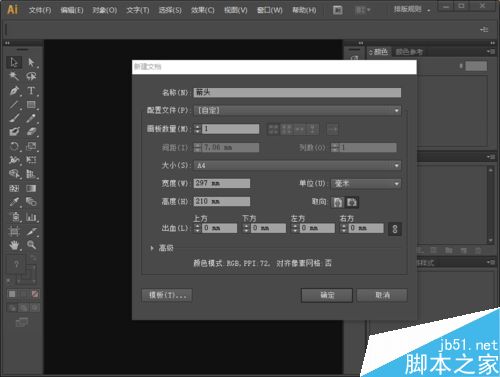Choose landscape orientation in the dialog
Image resolution: width=500 pixels, height=377 pixels.
(x=352, y=202)
